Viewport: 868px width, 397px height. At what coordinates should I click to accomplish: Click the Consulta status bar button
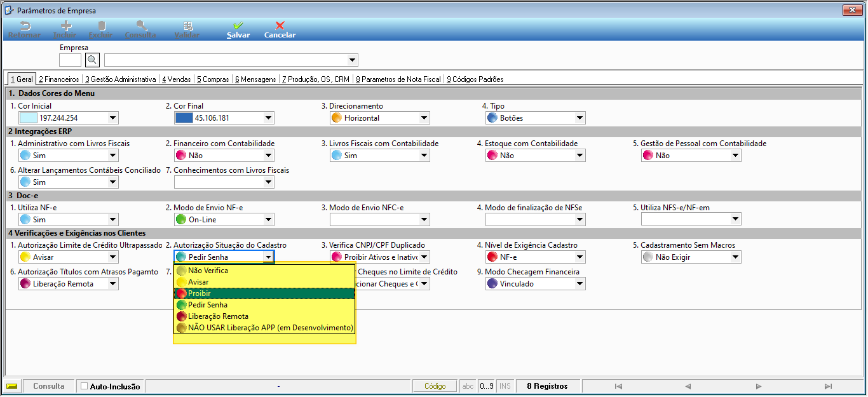click(x=49, y=386)
